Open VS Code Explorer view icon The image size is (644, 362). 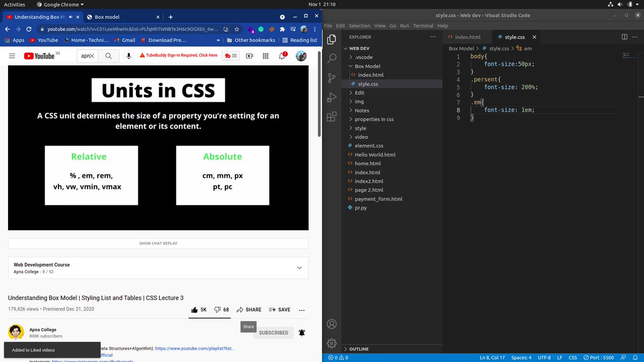(x=332, y=39)
